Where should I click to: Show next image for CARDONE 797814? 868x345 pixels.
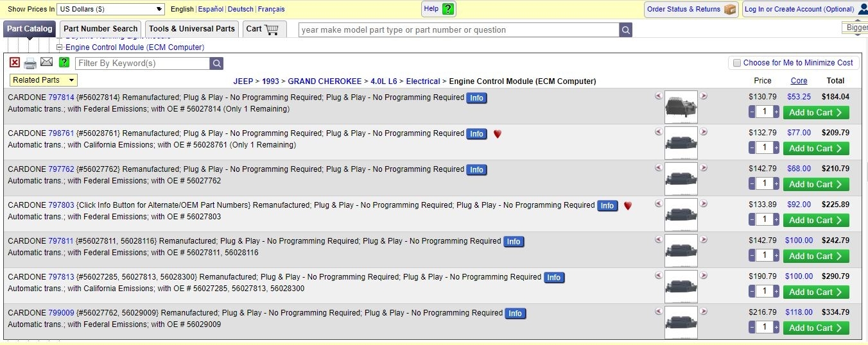(x=704, y=96)
